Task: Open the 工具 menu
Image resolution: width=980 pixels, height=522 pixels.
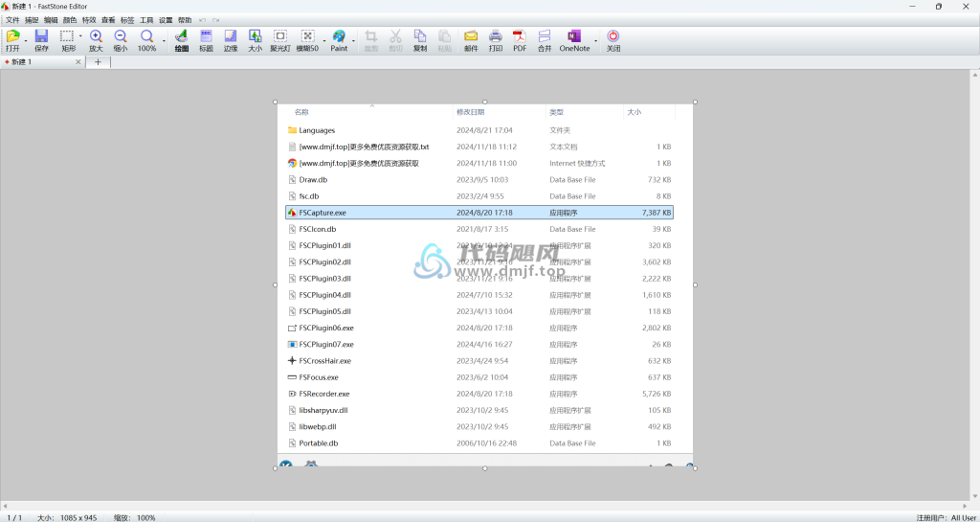Action: click(x=146, y=21)
